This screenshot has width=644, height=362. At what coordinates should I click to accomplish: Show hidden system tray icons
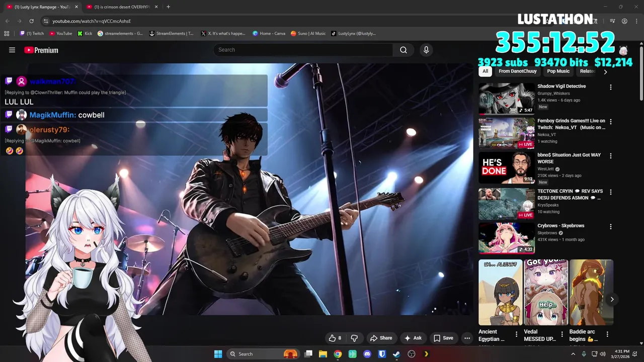pos(573,354)
